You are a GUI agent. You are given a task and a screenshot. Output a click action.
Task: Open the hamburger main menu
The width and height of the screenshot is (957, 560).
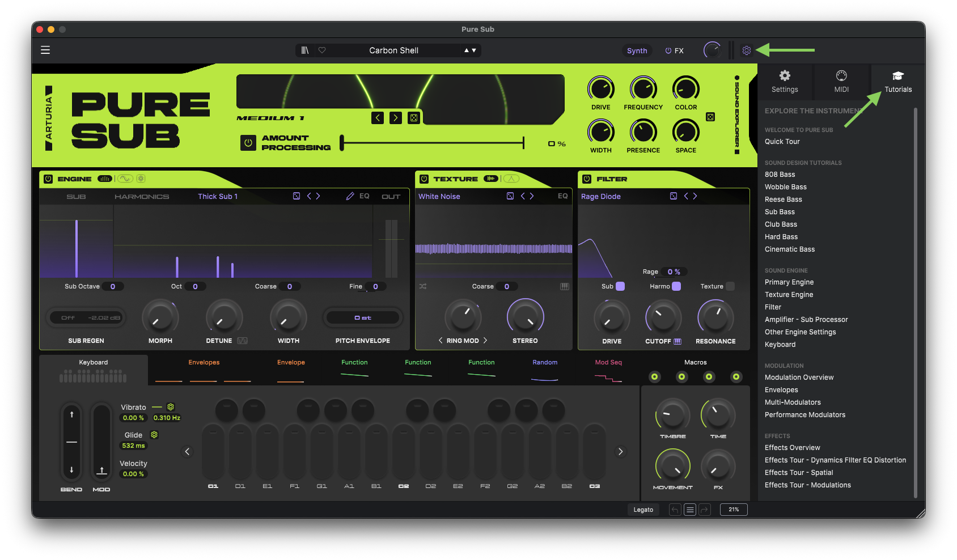click(45, 50)
